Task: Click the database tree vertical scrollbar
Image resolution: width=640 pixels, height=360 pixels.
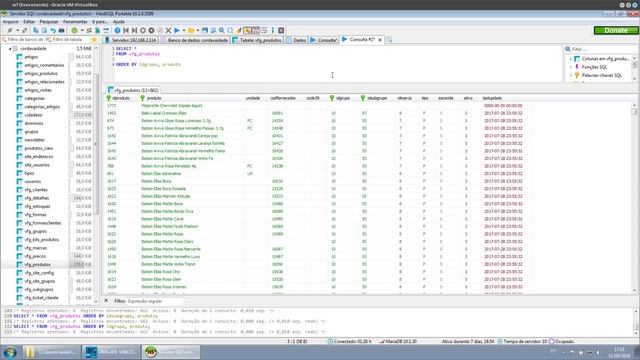Action: 96,175
